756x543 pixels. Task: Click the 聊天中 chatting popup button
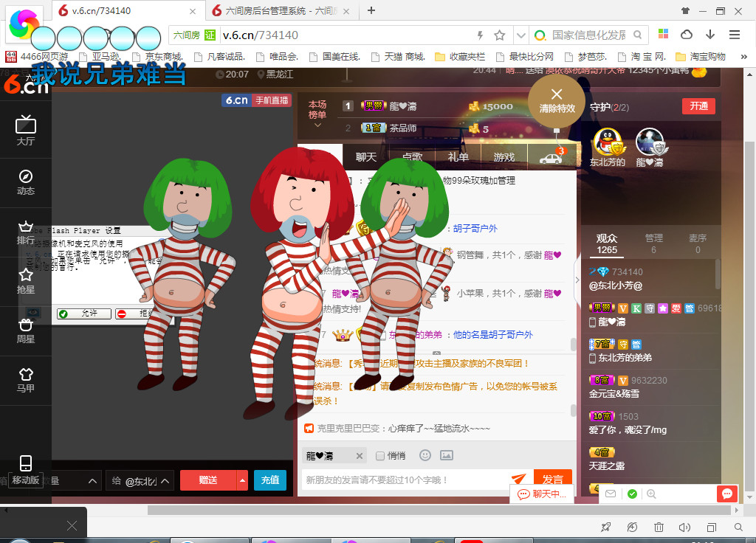(541, 494)
